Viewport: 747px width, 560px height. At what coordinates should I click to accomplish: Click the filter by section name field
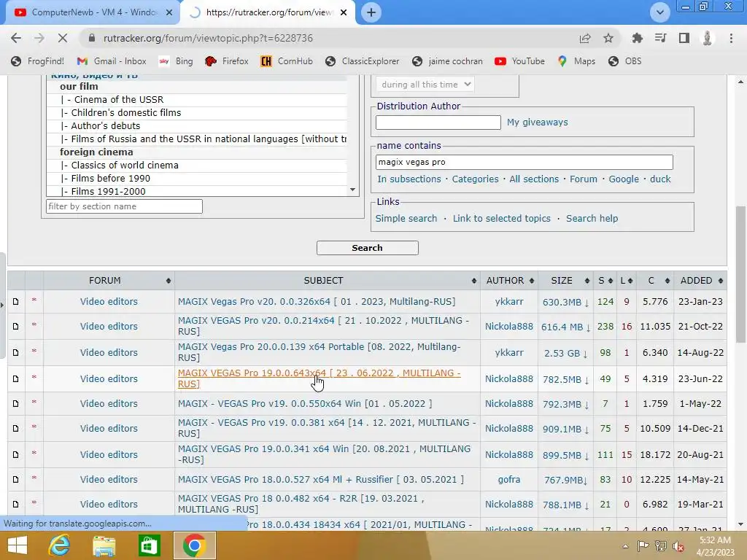(124, 206)
